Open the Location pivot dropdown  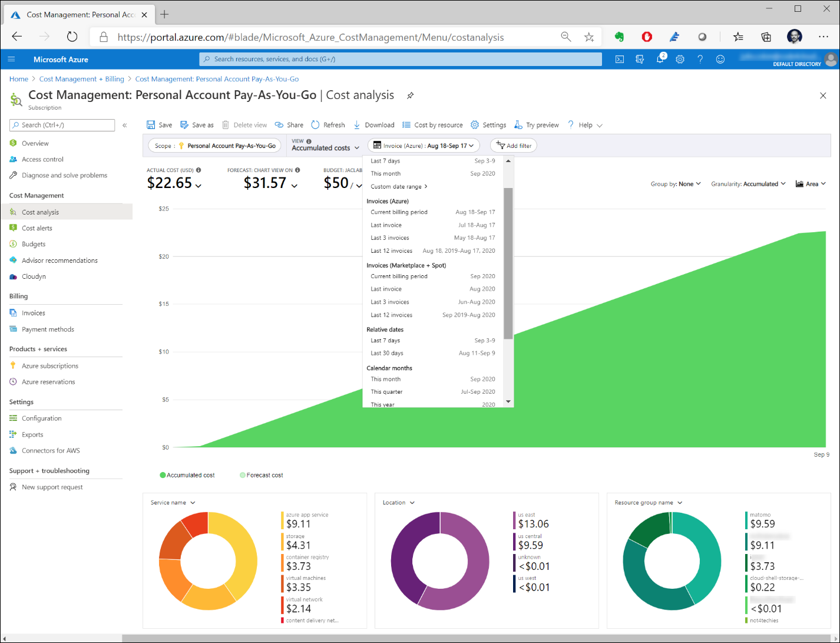(398, 503)
